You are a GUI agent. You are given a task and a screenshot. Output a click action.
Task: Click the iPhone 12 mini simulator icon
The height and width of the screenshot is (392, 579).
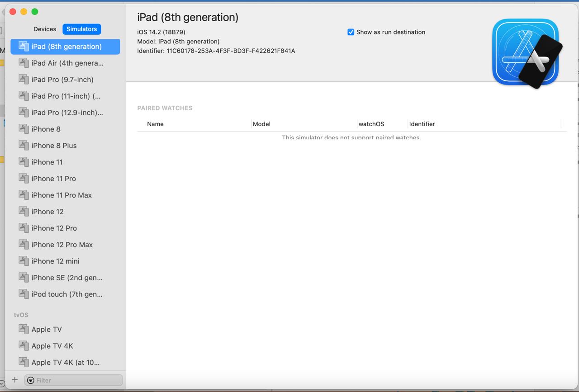pos(24,260)
